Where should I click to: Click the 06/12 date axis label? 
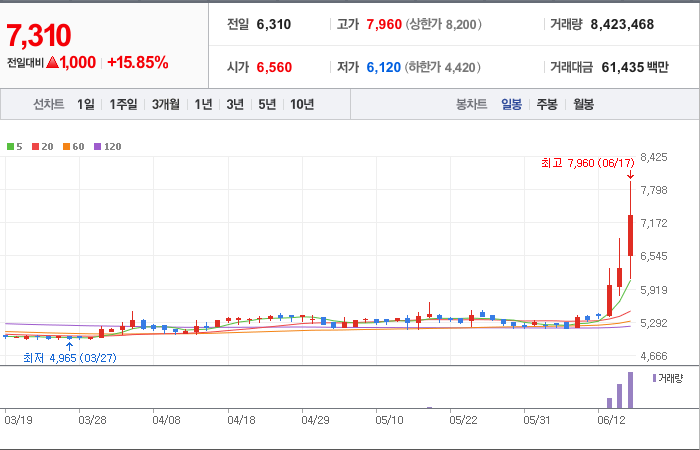pos(612,420)
